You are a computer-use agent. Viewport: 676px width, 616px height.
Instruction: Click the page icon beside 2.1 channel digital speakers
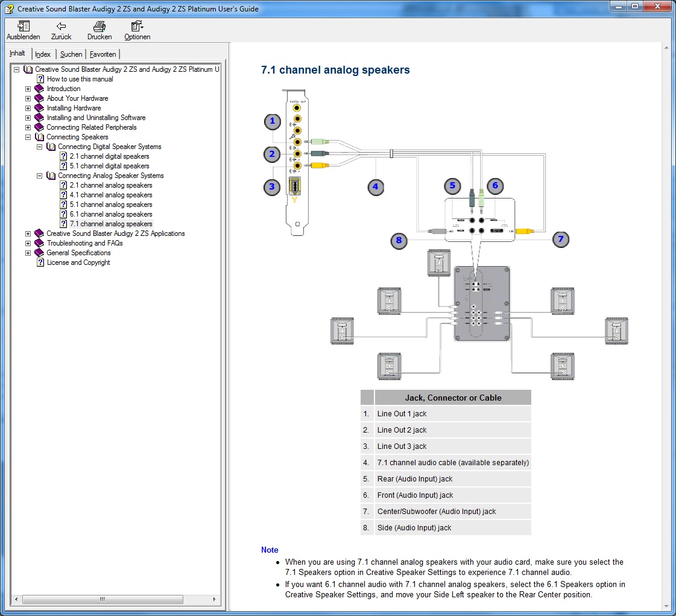63,156
